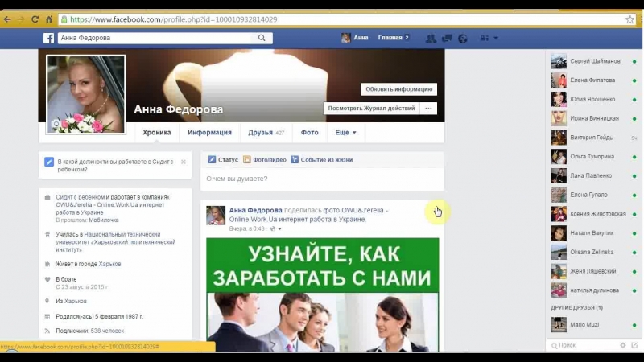Click the heart icon next to В браке
Screen dimensions: 644x362
coord(47,279)
